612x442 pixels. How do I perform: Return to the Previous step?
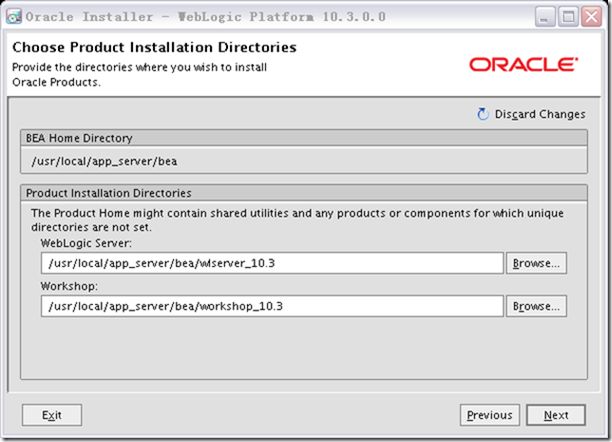(x=490, y=415)
